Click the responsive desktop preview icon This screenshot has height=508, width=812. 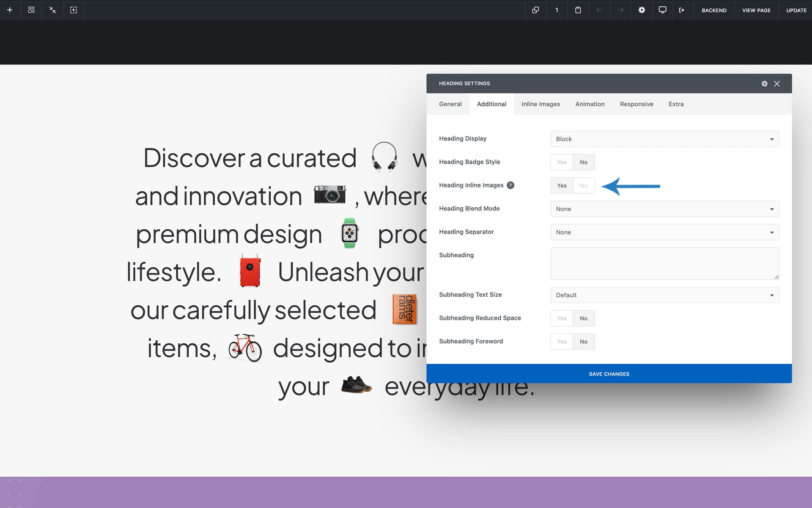coord(662,10)
